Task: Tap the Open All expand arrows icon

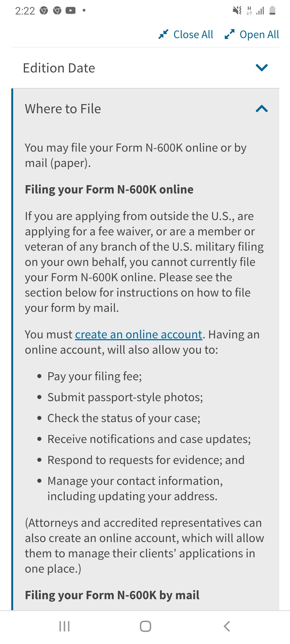Action: (x=230, y=34)
